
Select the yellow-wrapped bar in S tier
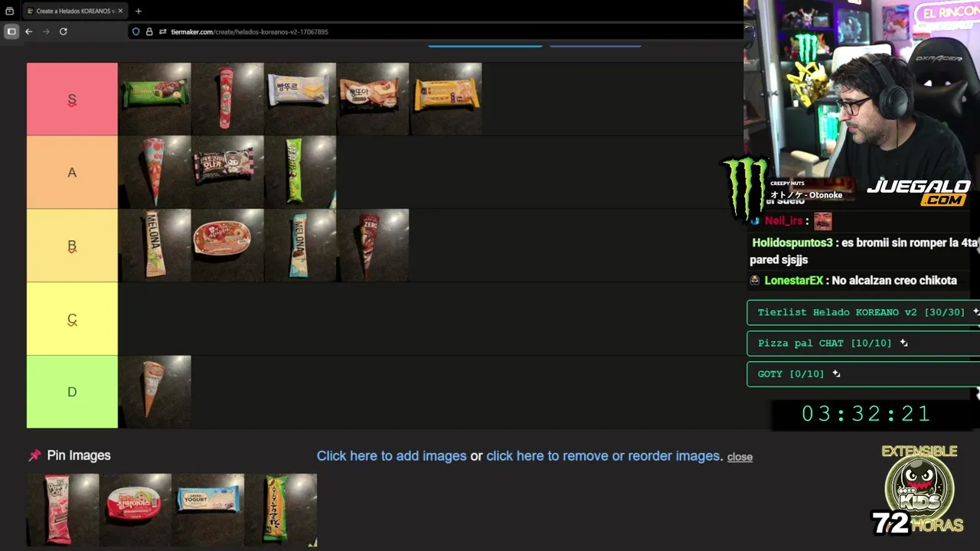click(x=446, y=99)
